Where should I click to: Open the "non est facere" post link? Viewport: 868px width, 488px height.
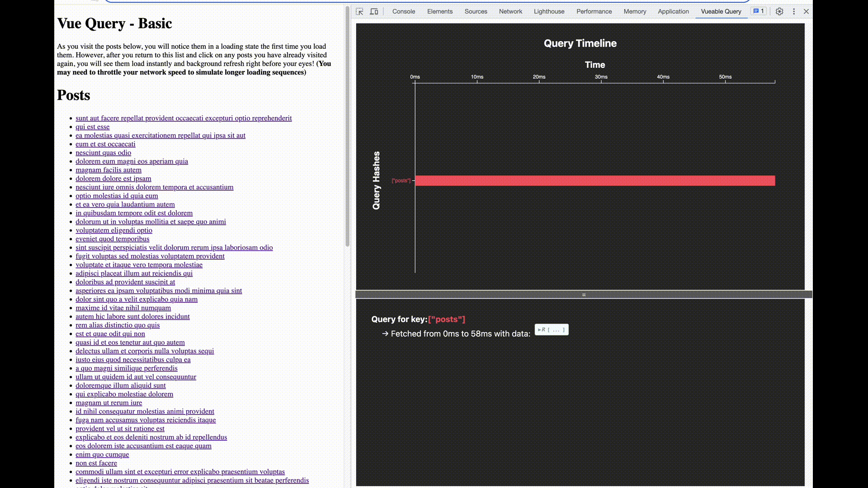pos(96,463)
